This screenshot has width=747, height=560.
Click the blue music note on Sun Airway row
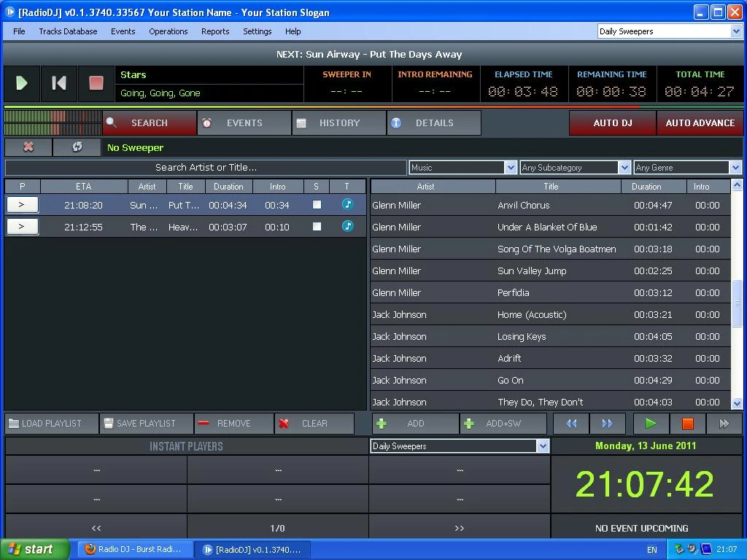(348, 205)
